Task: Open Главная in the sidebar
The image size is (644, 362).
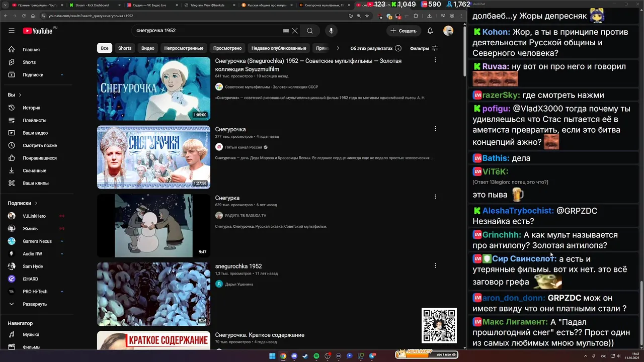Action: (x=31, y=50)
